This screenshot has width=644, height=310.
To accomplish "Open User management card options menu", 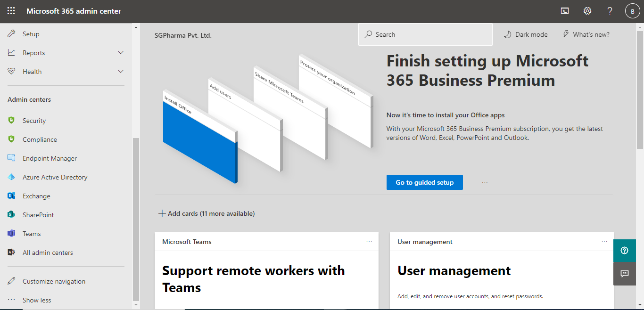I will click(x=604, y=242).
